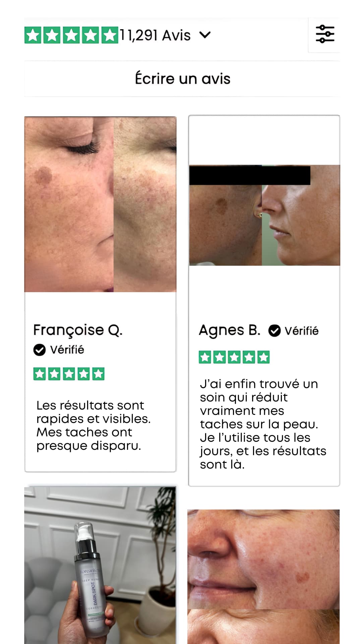Click Vérifié label next to Agnes B.
The image size is (362, 644).
click(x=301, y=331)
